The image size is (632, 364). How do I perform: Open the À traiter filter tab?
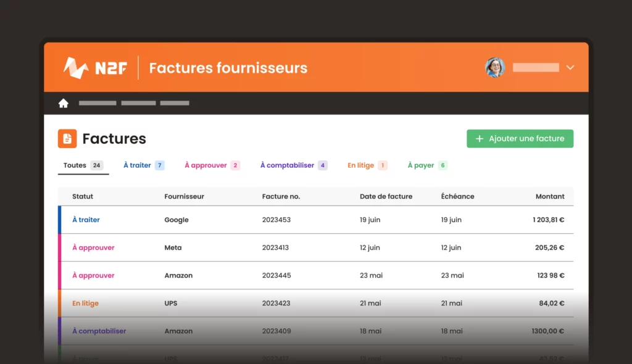pos(138,165)
